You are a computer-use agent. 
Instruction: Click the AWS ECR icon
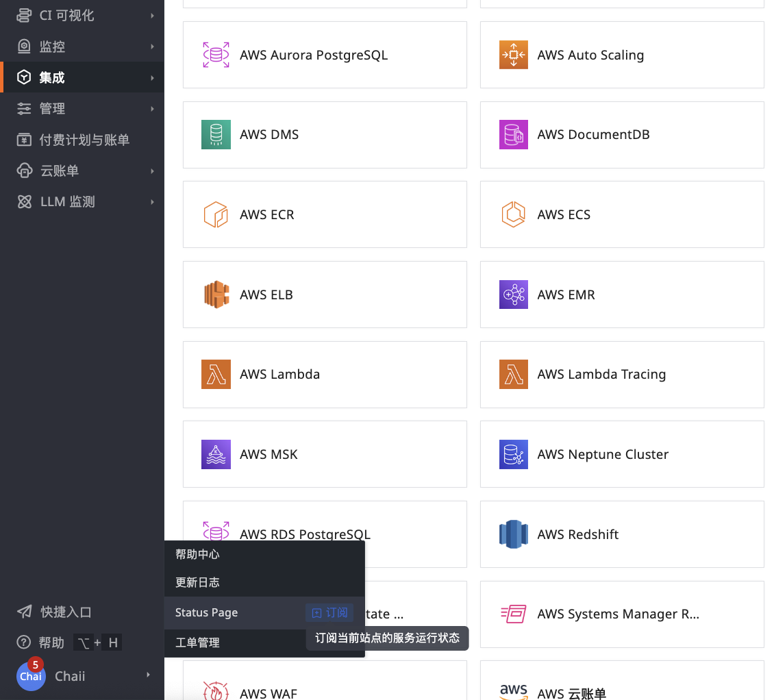pos(216,214)
